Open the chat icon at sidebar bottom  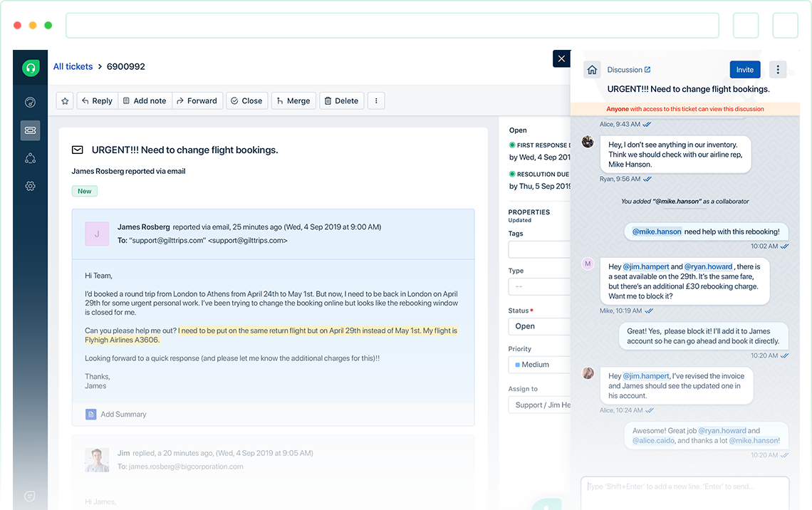[30, 496]
